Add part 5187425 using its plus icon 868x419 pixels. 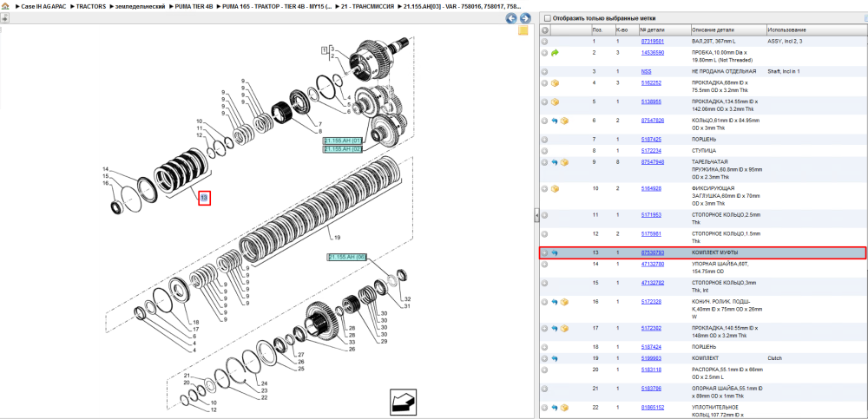(545, 140)
